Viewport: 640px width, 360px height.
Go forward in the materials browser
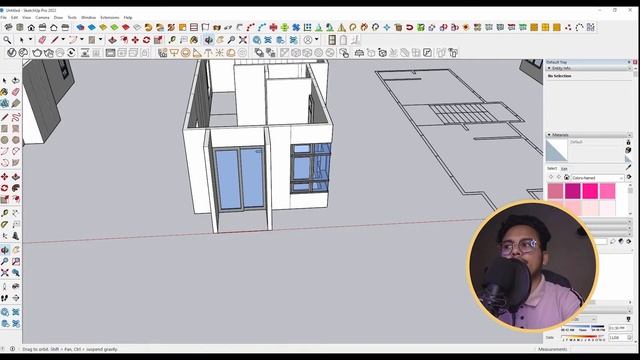(558, 178)
